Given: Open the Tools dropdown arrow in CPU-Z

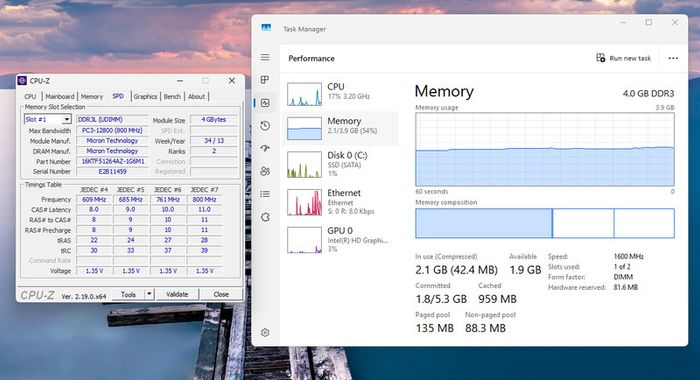Looking at the screenshot, I should 149,294.
